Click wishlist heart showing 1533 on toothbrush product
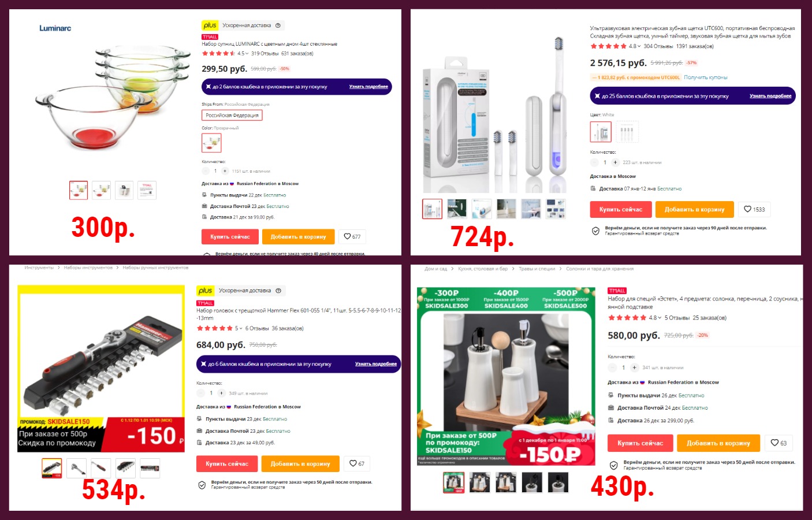 [x=754, y=209]
